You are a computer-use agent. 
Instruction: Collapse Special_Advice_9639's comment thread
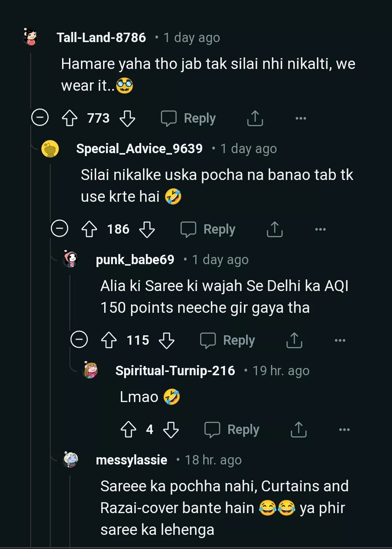[x=60, y=229]
